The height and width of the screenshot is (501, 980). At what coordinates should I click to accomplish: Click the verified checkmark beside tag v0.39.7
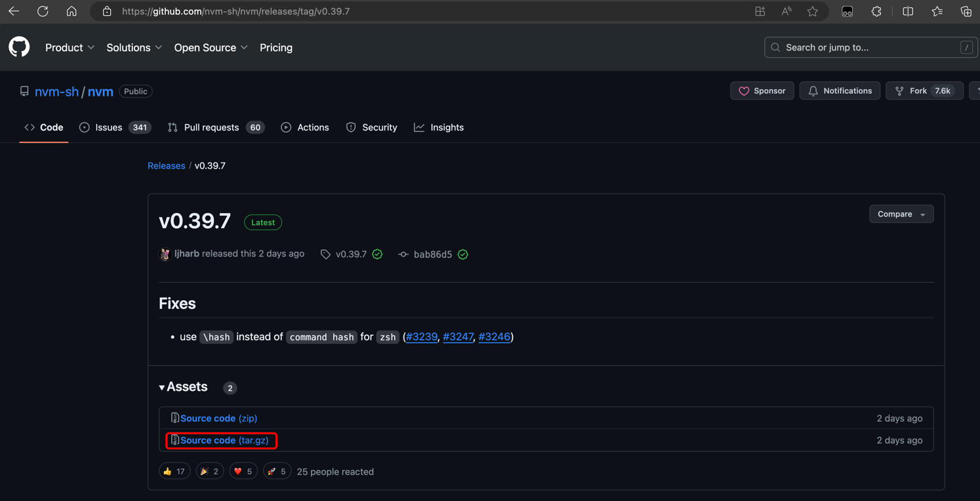[377, 254]
